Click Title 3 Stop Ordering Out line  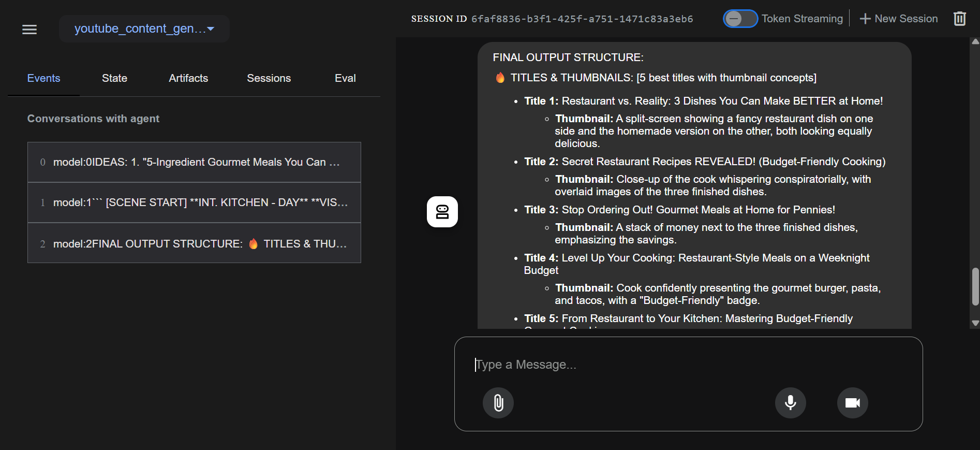click(679, 210)
